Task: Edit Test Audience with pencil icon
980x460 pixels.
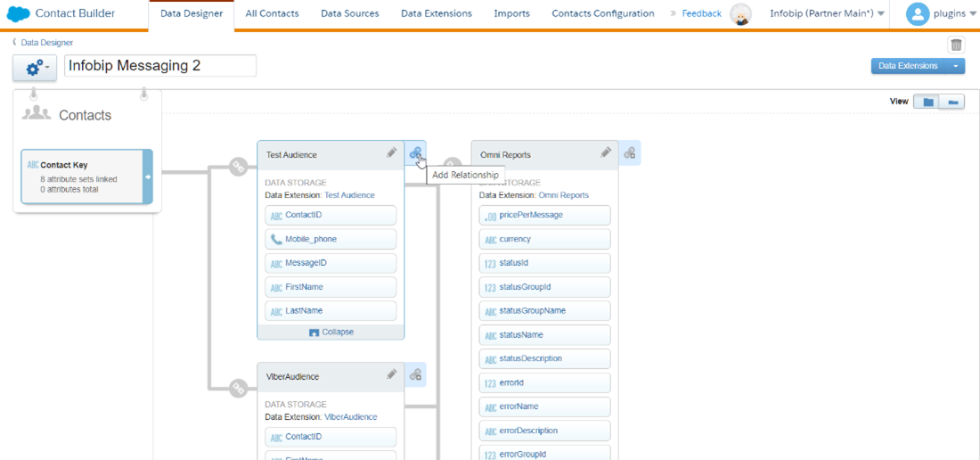Action: (391, 153)
